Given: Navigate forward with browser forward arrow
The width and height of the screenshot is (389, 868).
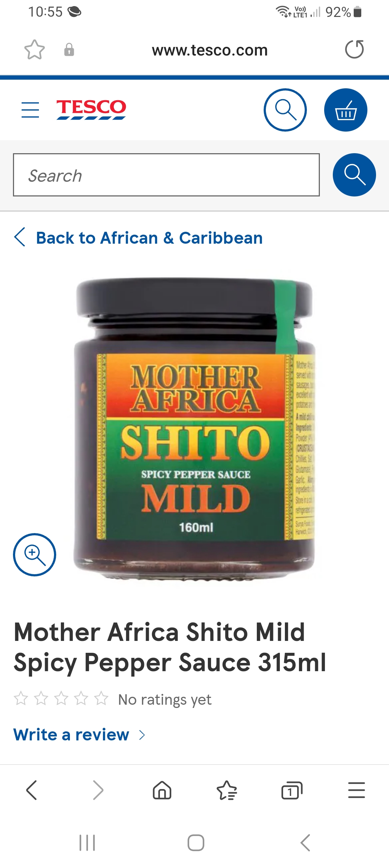Looking at the screenshot, I should pyautogui.click(x=98, y=790).
